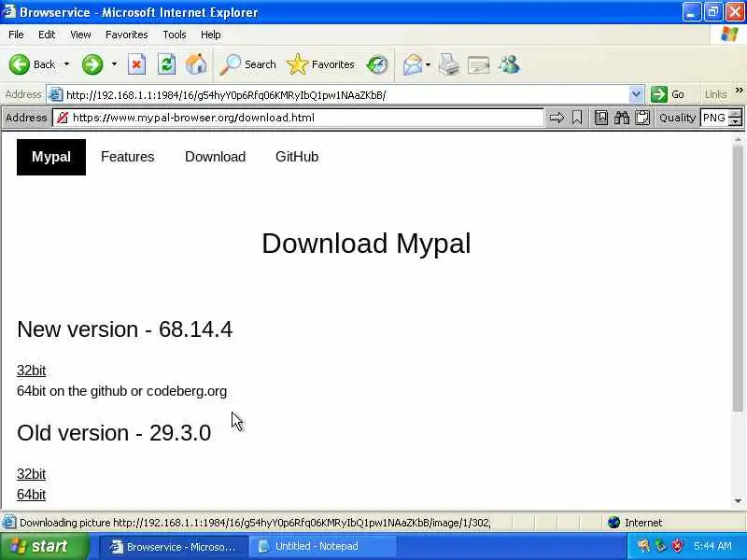
Task: Go to the Home page icon
Action: click(x=196, y=64)
